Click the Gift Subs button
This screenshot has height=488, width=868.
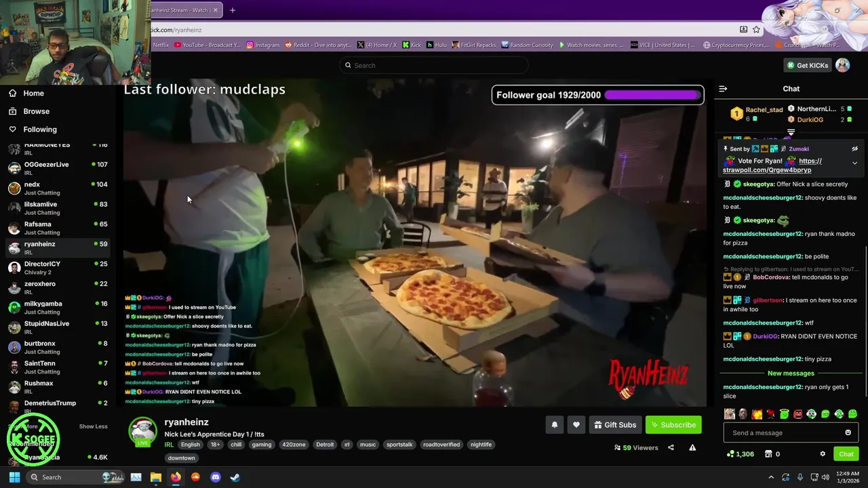click(x=616, y=425)
